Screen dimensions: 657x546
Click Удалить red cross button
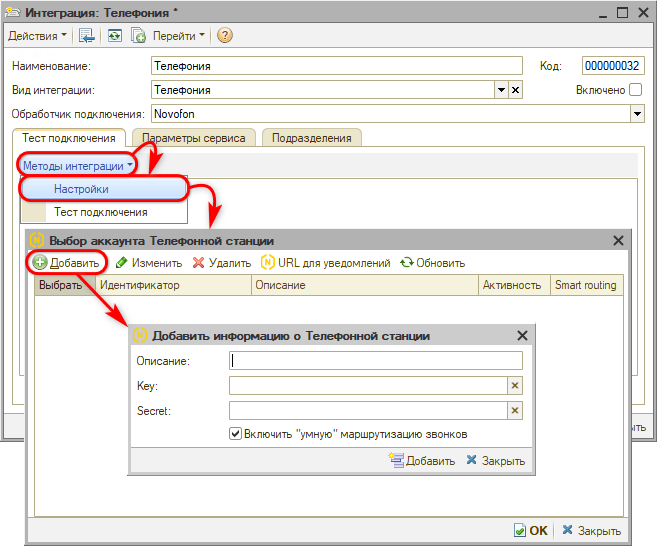tap(221, 263)
